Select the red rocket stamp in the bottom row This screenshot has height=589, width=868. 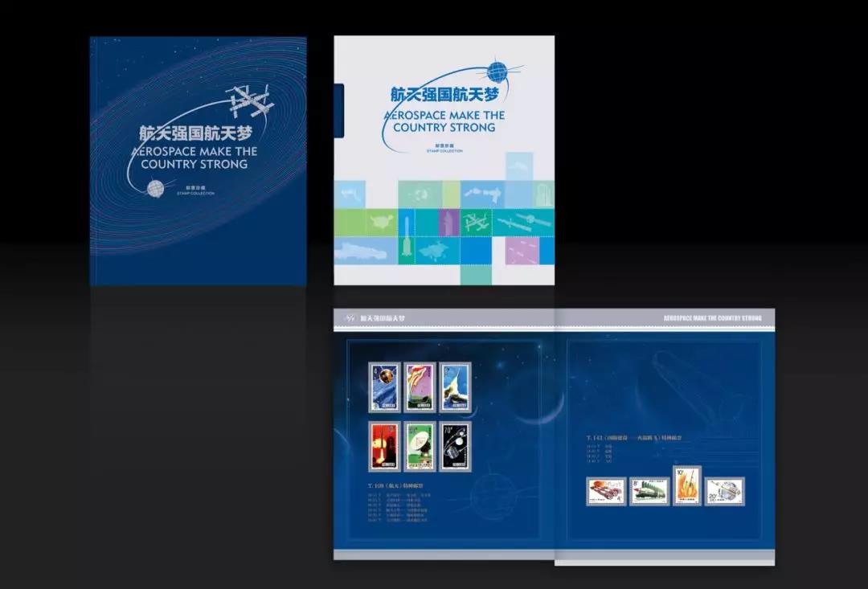coord(384,447)
